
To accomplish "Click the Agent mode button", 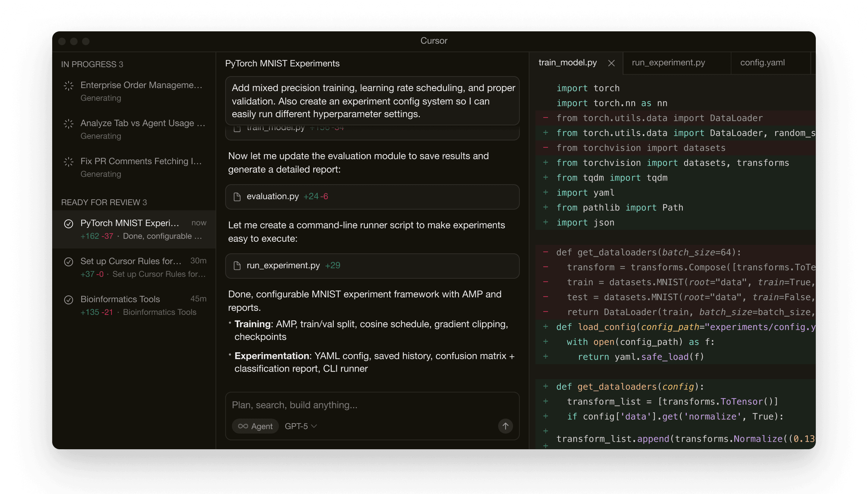I will click(255, 426).
